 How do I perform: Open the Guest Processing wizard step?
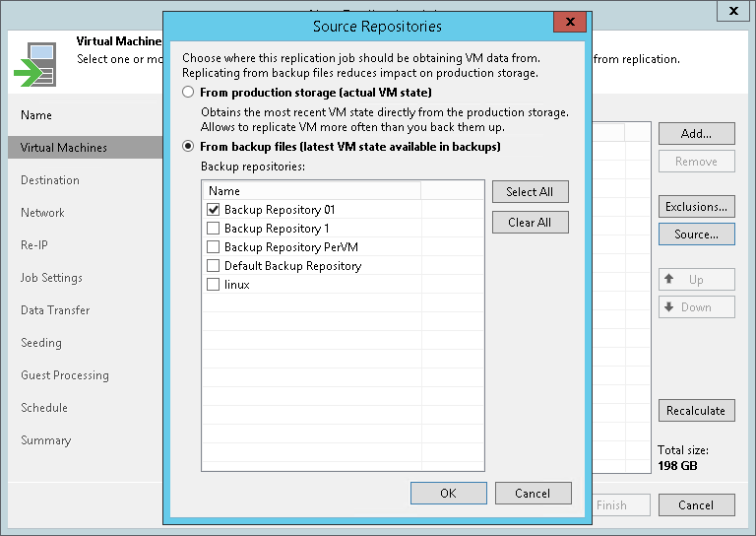tap(65, 375)
